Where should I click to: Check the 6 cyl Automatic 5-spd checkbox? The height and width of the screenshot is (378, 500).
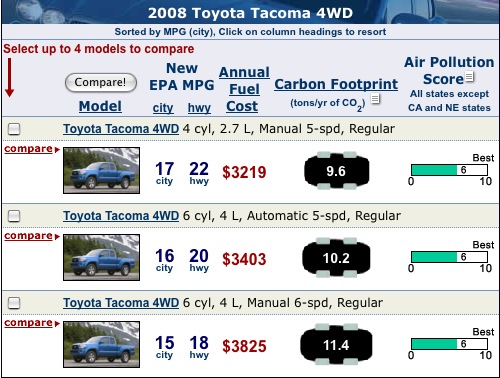click(x=14, y=216)
